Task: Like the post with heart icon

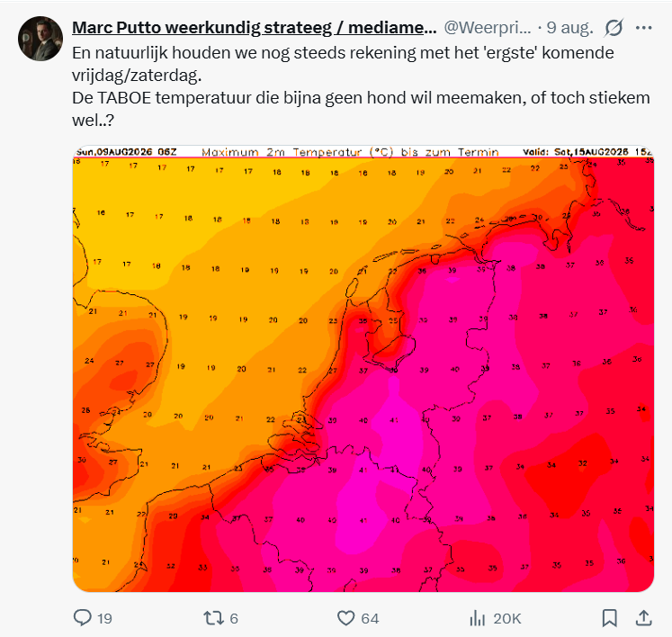Action: 345,618
